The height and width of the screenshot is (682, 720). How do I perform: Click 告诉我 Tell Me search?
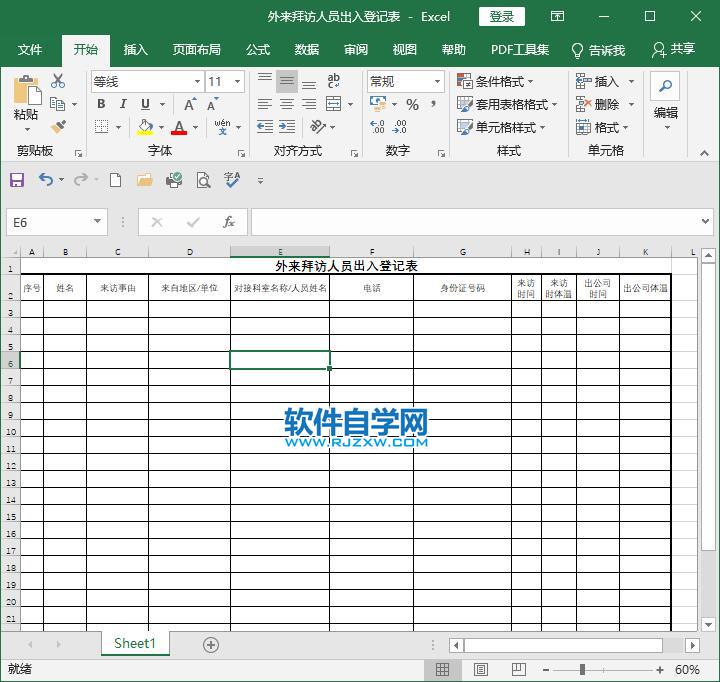pos(598,50)
